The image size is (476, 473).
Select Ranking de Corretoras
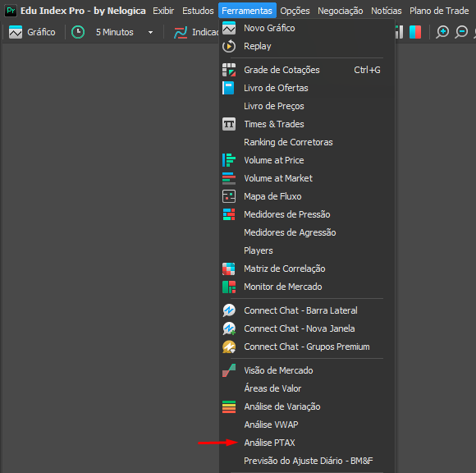(x=307, y=142)
